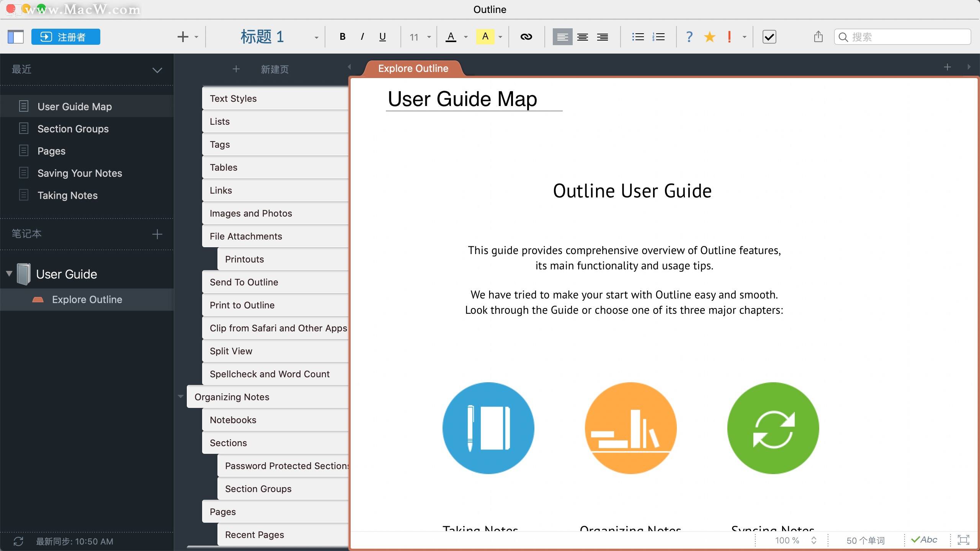Open recent page Saving Your Notes
The width and height of the screenshot is (980, 551).
click(87, 173)
